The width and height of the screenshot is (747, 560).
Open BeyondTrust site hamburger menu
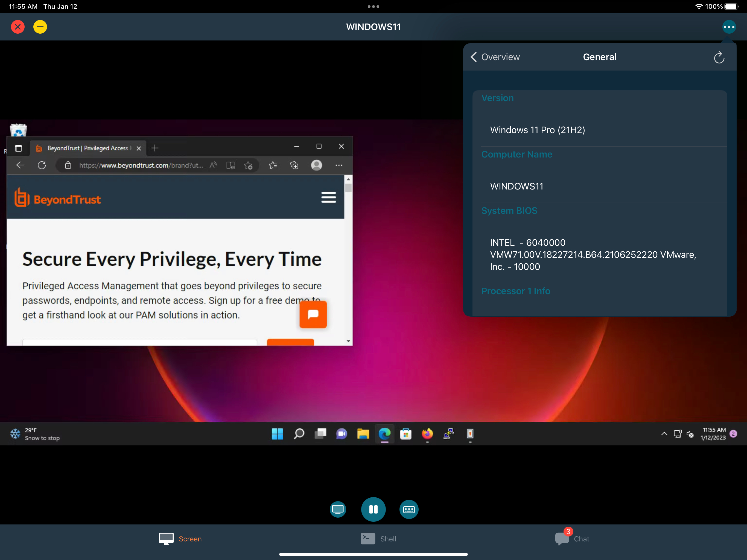pyautogui.click(x=328, y=197)
